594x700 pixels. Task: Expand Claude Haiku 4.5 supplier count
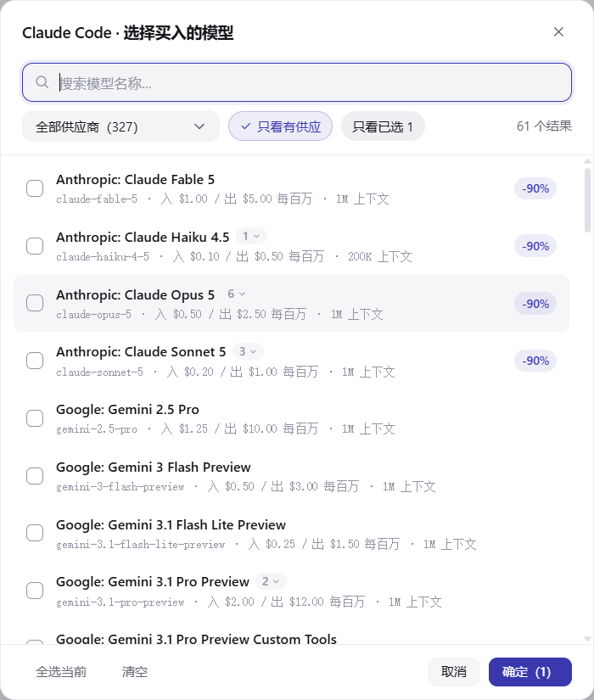[251, 236]
